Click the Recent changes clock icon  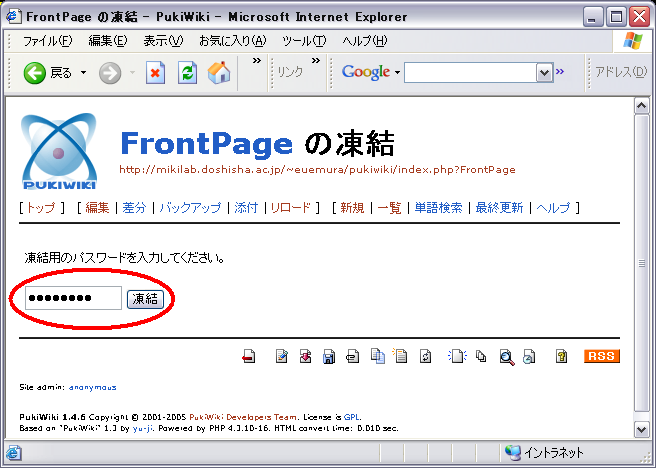[x=529, y=357]
